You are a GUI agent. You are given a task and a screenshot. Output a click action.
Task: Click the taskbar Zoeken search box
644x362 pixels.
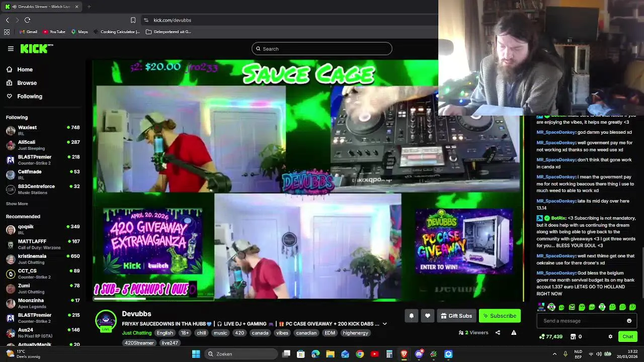click(241, 354)
